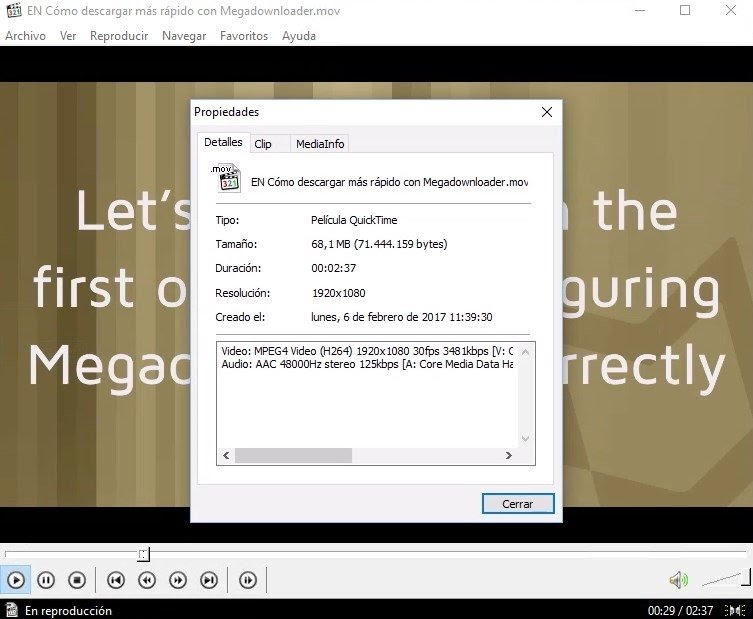The image size is (753, 619).
Task: Click the horizontal scrollbar right arrow
Action: pyautogui.click(x=509, y=455)
